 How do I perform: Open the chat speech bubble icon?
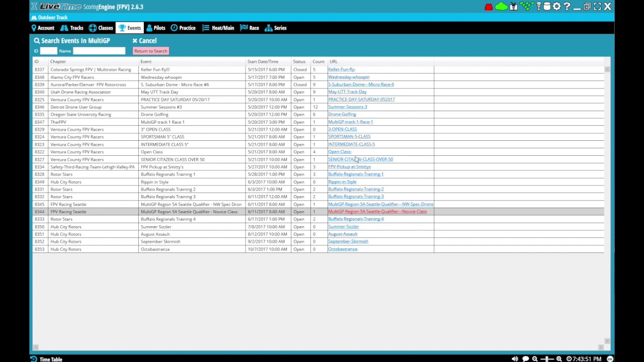click(x=525, y=359)
